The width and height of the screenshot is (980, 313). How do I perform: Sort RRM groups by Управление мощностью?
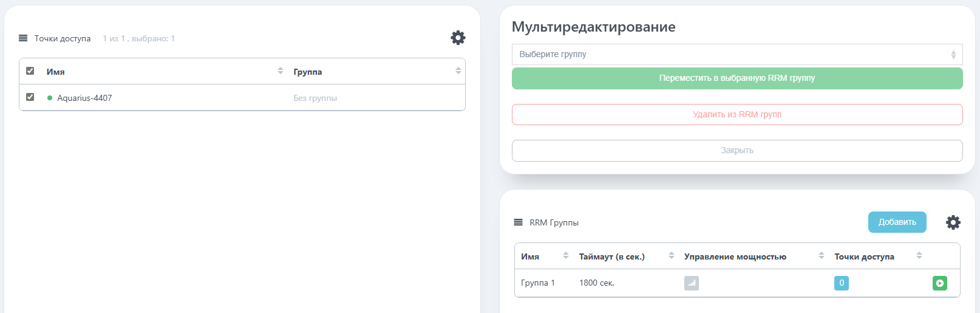pyautogui.click(x=822, y=256)
